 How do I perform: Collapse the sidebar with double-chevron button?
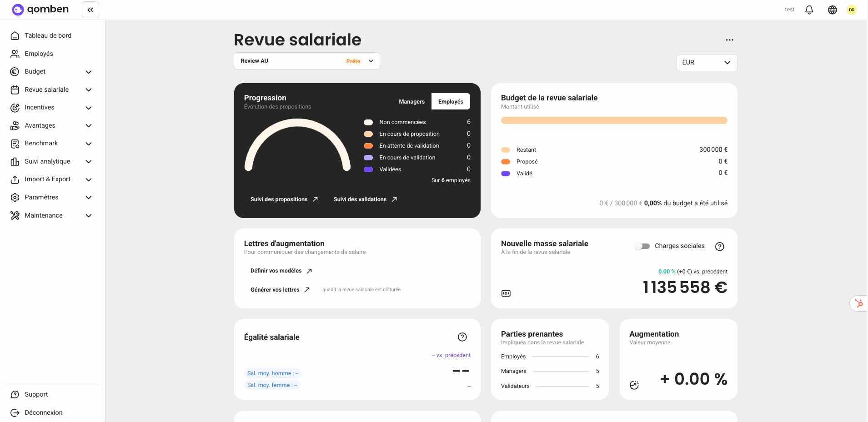[90, 10]
